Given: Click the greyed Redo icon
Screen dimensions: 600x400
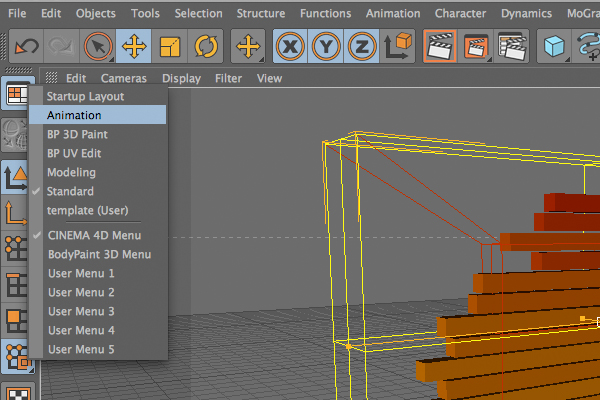Looking at the screenshot, I should (62, 46).
